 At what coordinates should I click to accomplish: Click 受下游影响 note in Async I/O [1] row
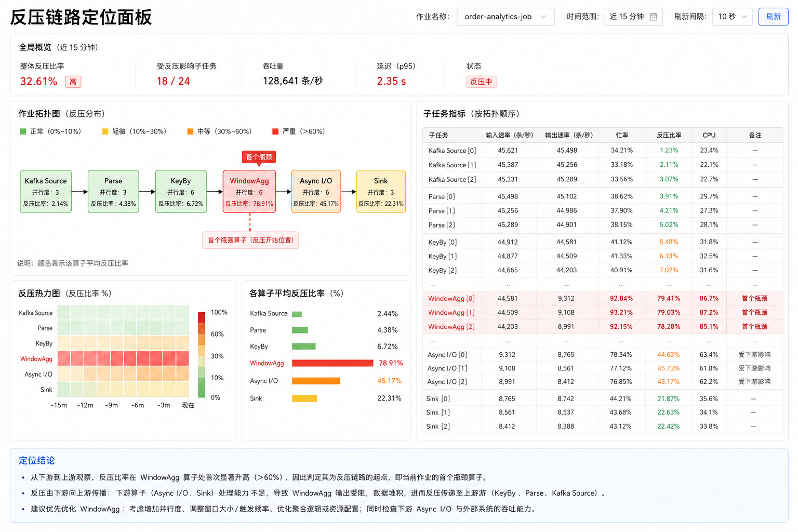754,368
